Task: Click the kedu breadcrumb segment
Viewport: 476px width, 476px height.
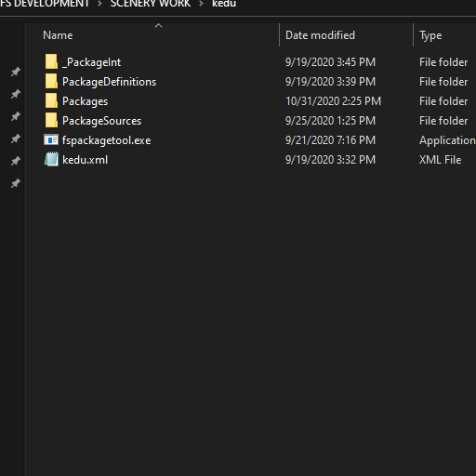Action: point(224,4)
